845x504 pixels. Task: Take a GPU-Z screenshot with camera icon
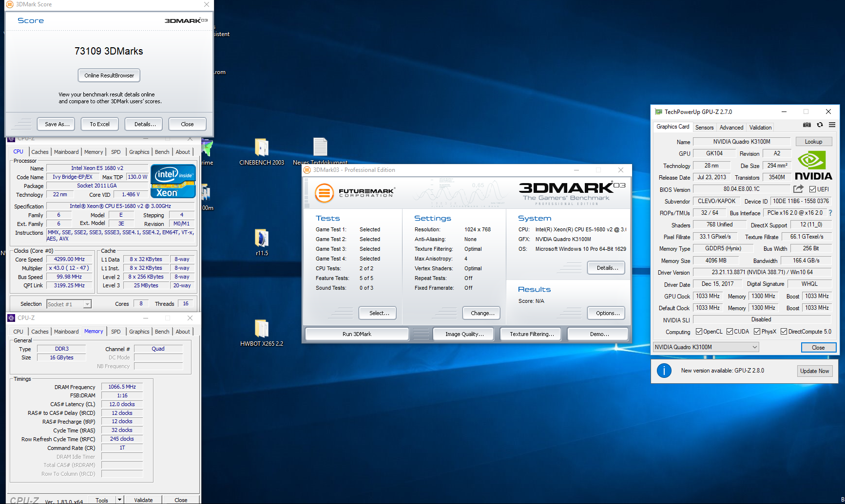point(807,125)
